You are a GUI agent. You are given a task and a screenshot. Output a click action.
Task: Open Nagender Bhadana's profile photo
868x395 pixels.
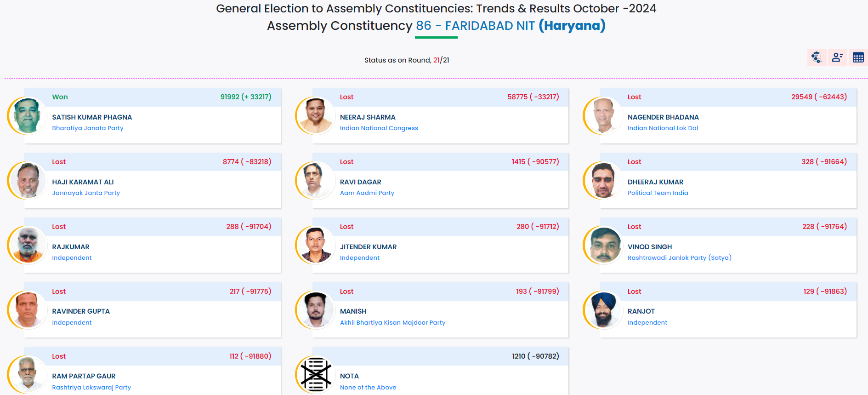[603, 115]
